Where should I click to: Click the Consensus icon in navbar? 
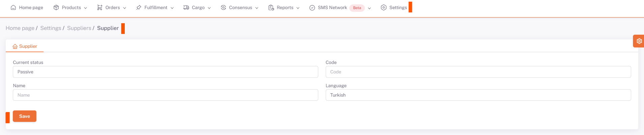223,7
